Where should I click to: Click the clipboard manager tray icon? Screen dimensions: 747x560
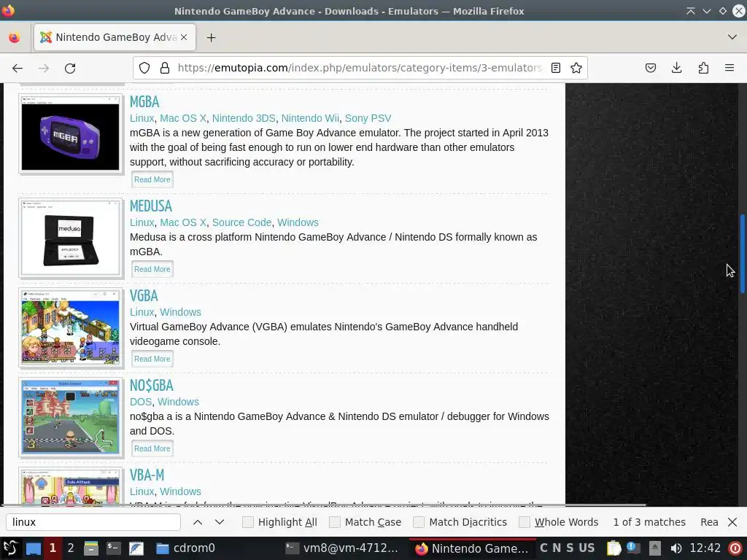click(614, 548)
